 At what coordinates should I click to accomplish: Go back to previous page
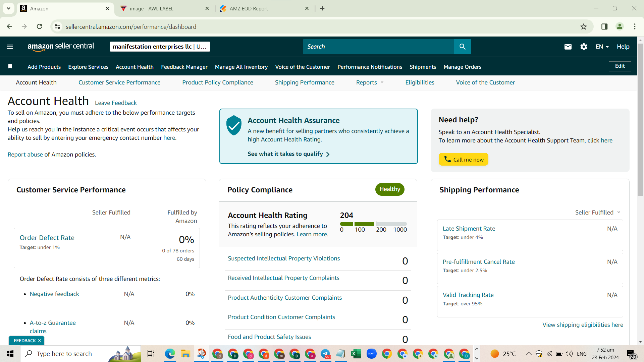[9, 26]
